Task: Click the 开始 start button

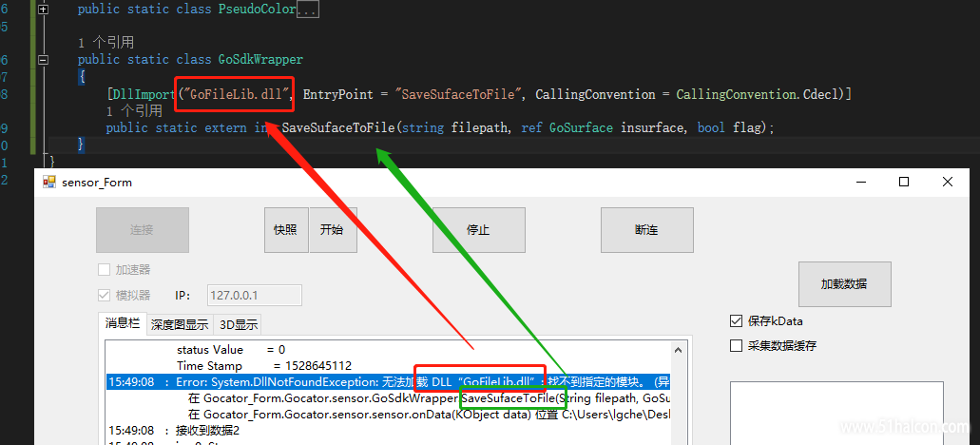Action: [333, 230]
